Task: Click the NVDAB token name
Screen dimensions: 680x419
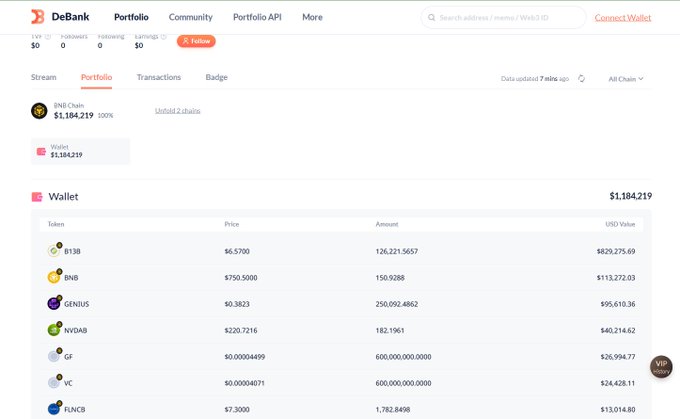Action: click(x=75, y=331)
